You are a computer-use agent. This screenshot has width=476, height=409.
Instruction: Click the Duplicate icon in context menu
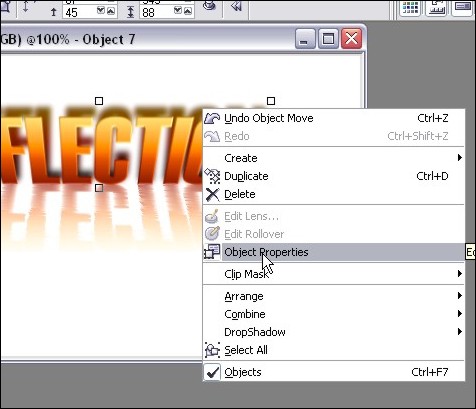click(x=212, y=176)
